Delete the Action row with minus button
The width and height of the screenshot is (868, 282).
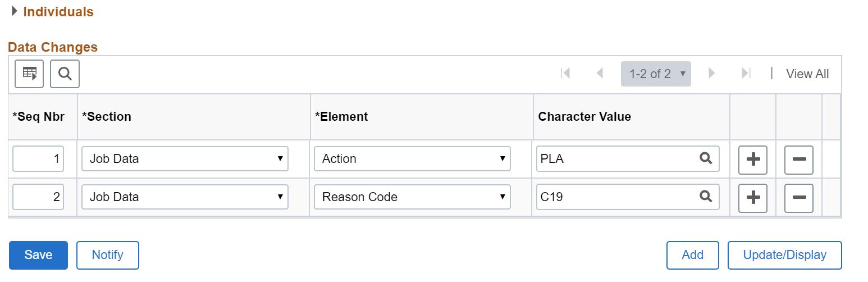pos(798,159)
